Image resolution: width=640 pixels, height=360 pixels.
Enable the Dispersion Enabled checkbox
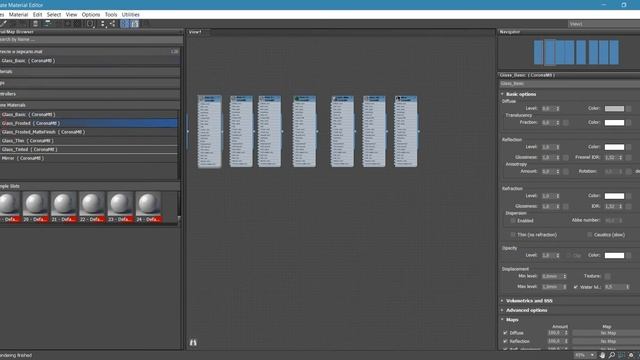tap(513, 220)
